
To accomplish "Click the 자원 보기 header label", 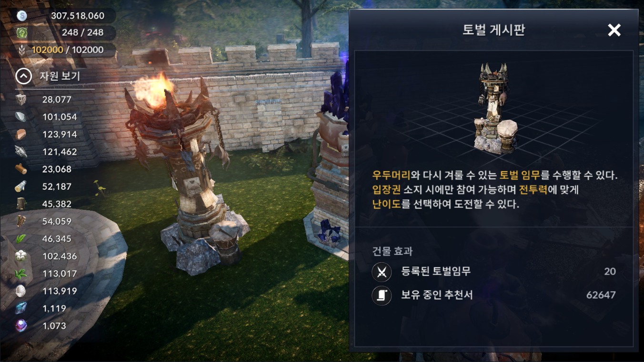I will point(60,76).
